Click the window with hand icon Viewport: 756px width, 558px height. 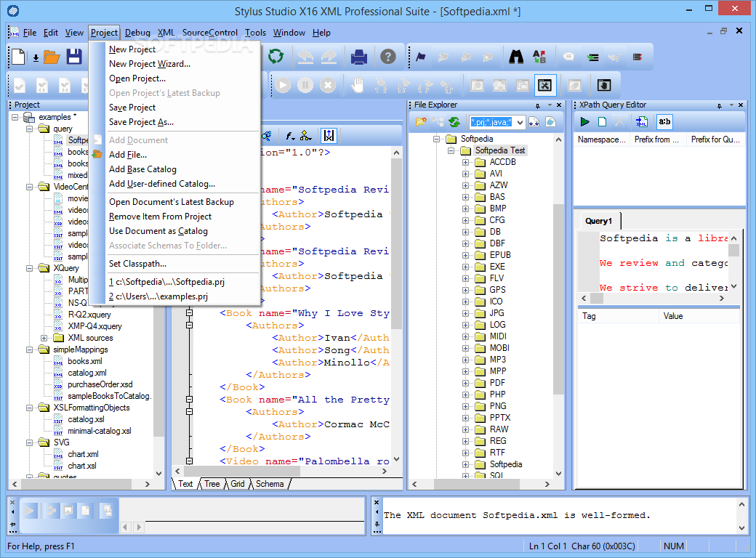pyautogui.click(x=604, y=85)
